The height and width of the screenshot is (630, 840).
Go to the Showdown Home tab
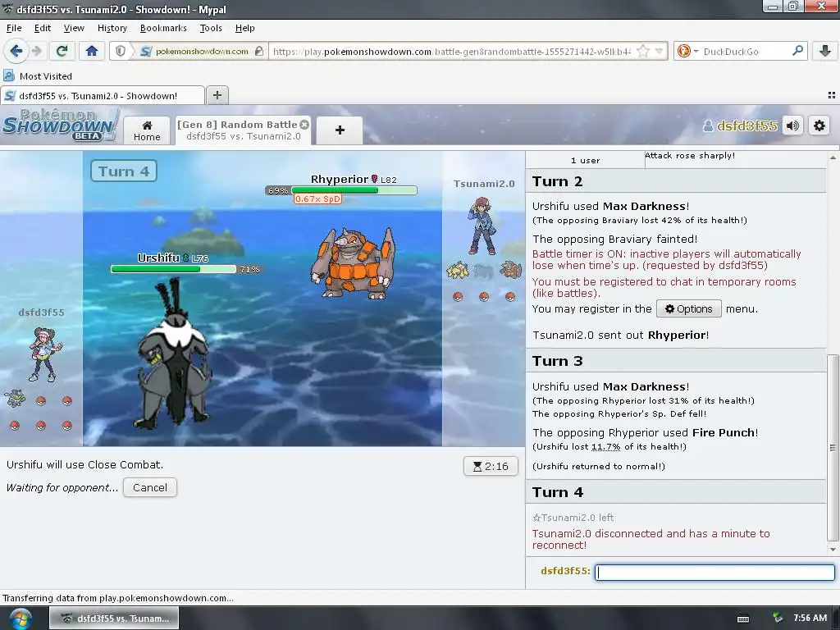coord(147,130)
